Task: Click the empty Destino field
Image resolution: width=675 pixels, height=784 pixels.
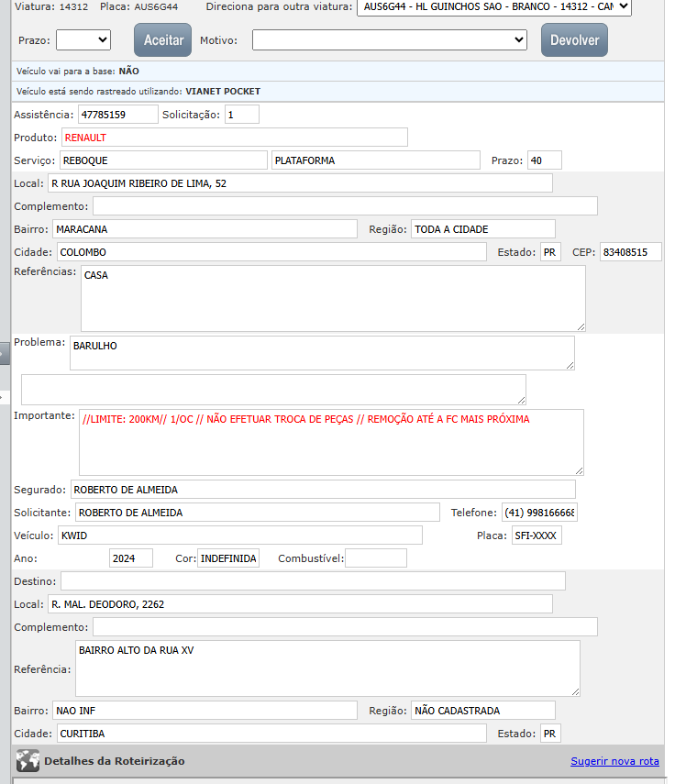Action: coord(313,581)
